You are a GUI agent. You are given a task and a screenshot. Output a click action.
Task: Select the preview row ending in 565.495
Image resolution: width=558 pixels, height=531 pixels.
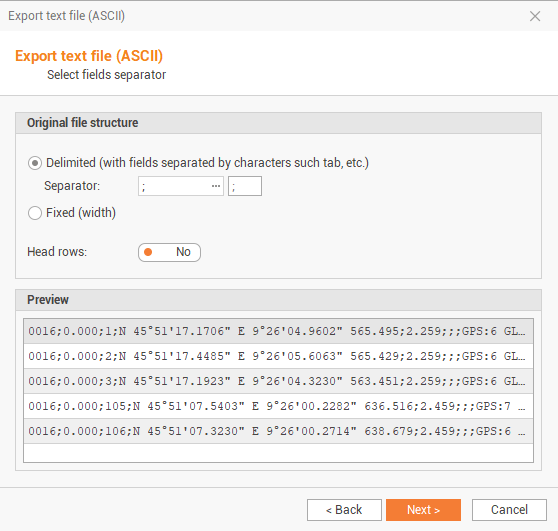(x=278, y=331)
